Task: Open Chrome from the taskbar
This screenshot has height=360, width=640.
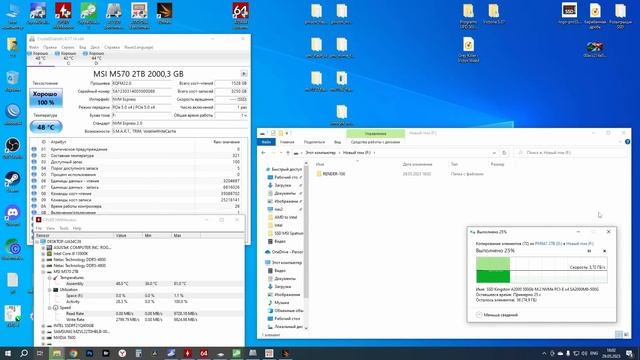Action: click(x=73, y=353)
